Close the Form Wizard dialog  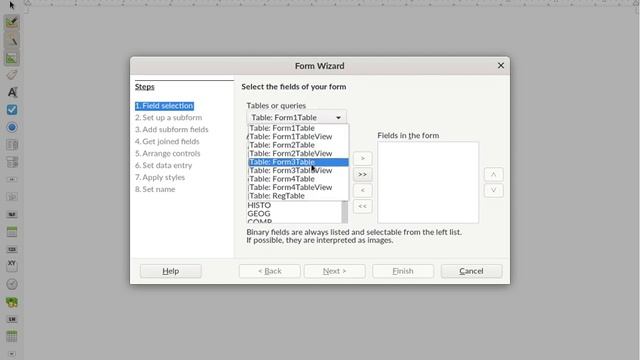click(501, 66)
